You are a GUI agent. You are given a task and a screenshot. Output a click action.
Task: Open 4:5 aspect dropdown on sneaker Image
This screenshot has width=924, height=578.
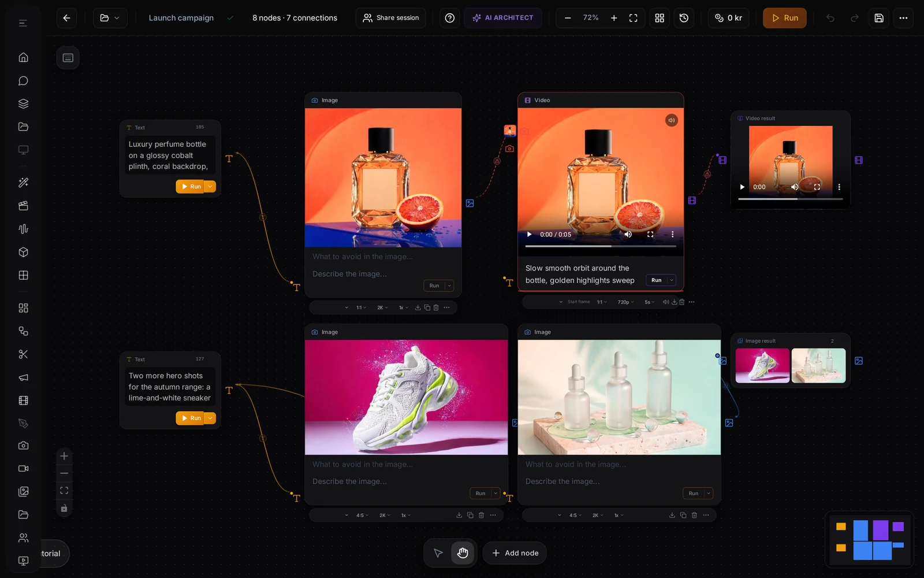pos(362,515)
